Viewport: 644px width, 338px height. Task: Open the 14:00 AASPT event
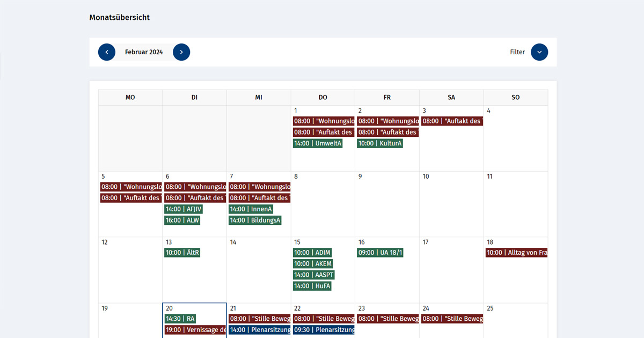(x=314, y=275)
